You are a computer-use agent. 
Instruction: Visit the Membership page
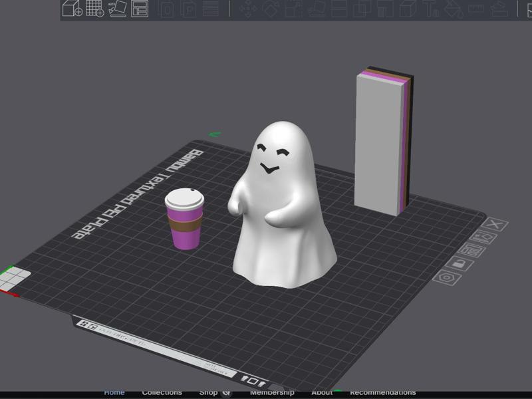[273, 392]
